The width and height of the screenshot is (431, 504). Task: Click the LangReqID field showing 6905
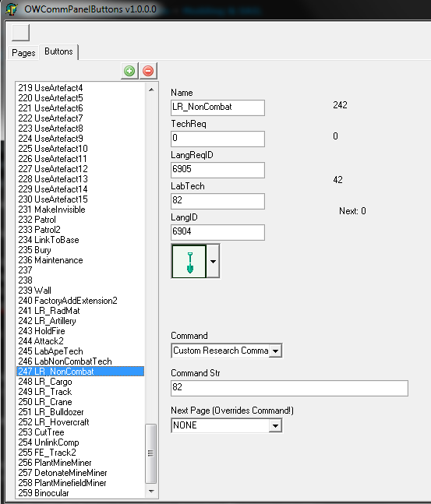pyautogui.click(x=217, y=170)
